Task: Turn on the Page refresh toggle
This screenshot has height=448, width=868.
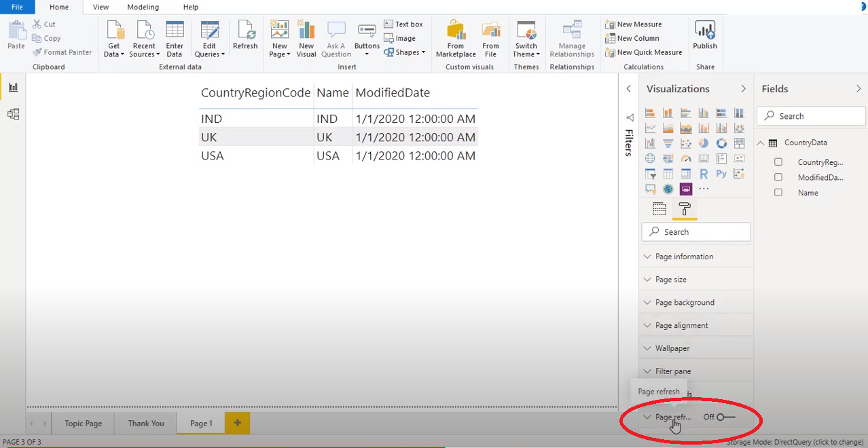Action: point(725,417)
